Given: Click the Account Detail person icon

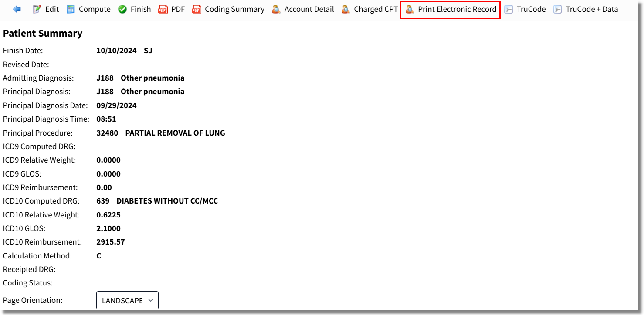Looking at the screenshot, I should (x=276, y=9).
